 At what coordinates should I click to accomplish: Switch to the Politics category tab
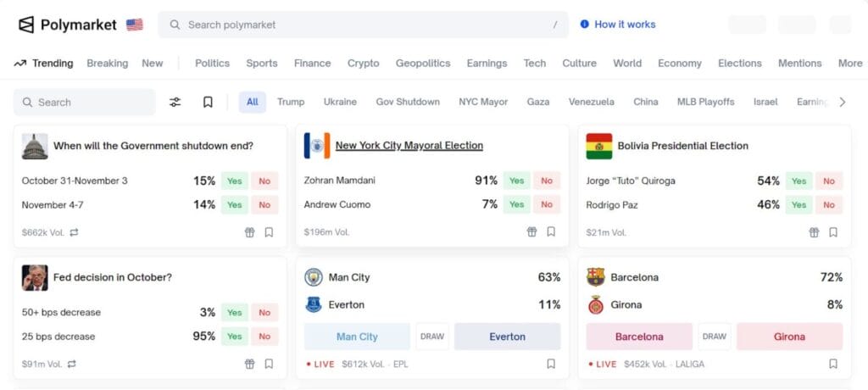click(212, 63)
